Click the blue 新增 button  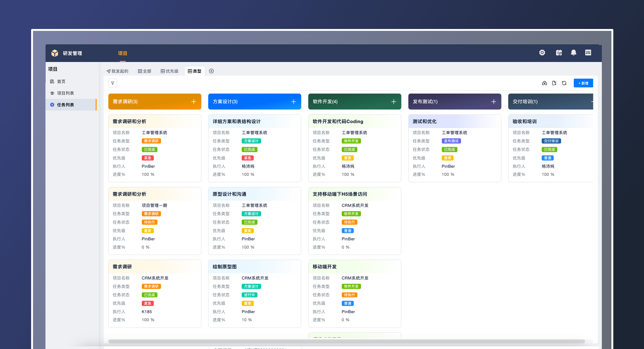(583, 83)
